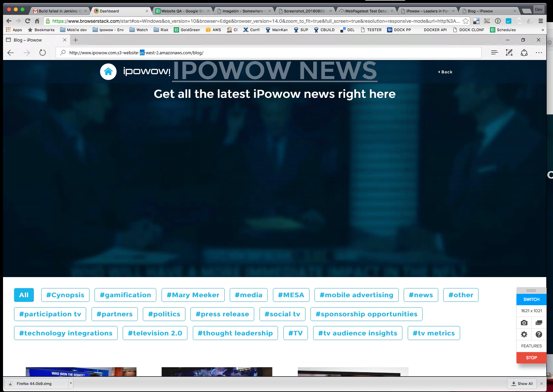Close the downloads bar
Screen dimensions: 553x392
coord(541,384)
